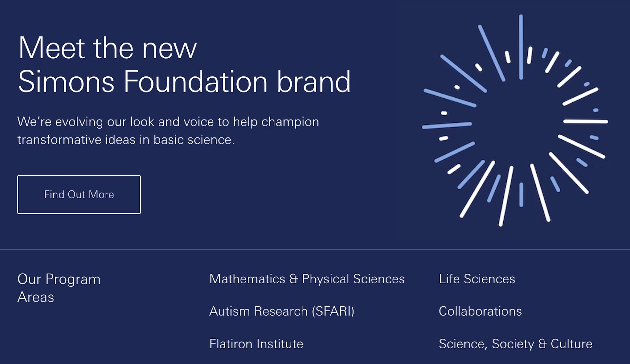This screenshot has height=364, width=630.
Task: Click the words transformative ideas in basic science
Action: (126, 139)
